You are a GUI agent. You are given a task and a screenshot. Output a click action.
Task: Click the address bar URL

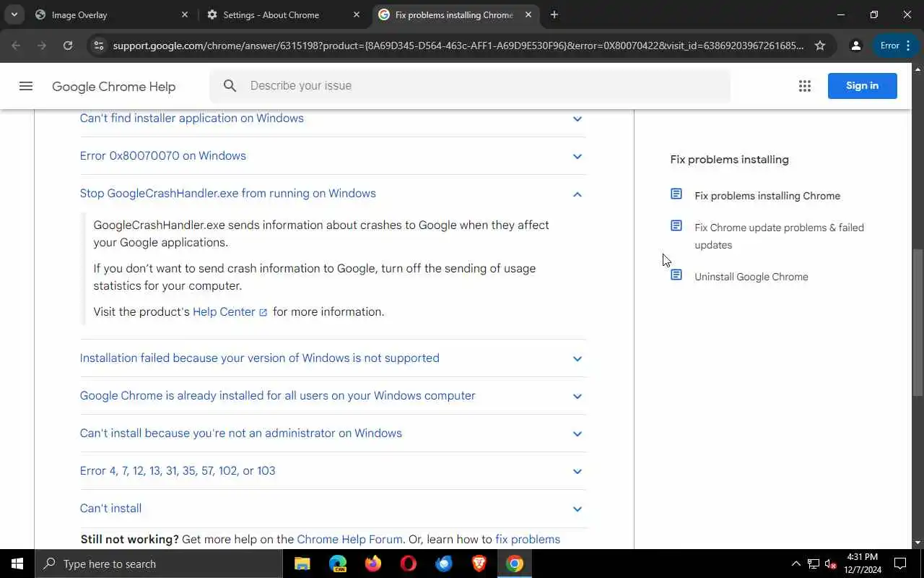pyautogui.click(x=458, y=46)
